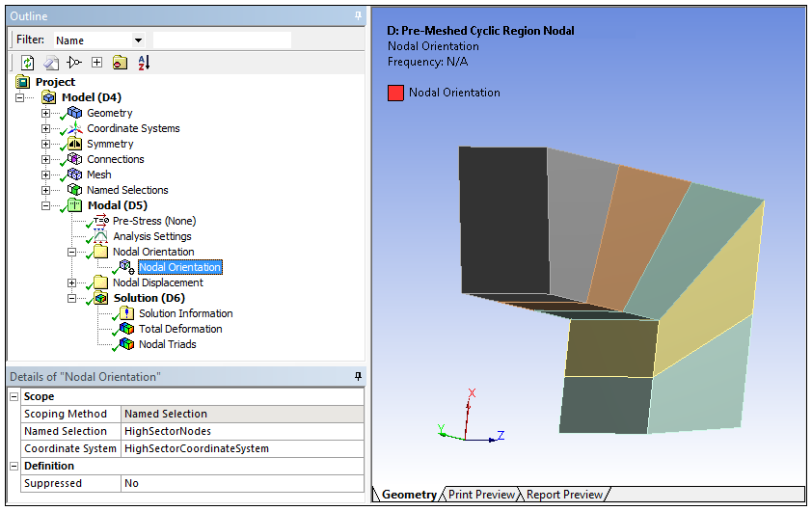Switch to the Print Preview tab
The width and height of the screenshot is (812, 511).
coord(481,495)
